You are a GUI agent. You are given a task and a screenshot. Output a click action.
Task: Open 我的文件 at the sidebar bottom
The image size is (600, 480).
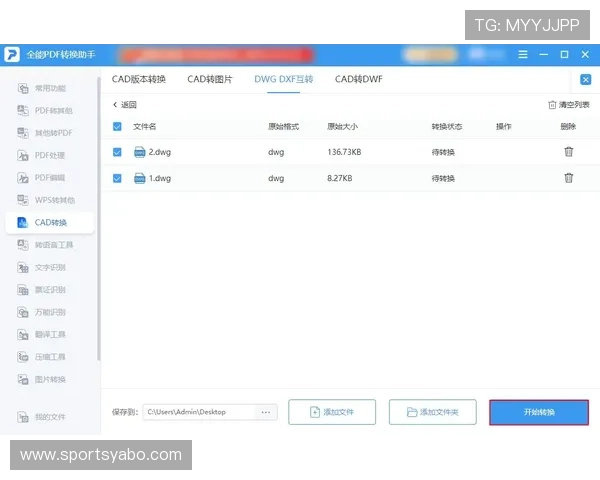point(41,417)
